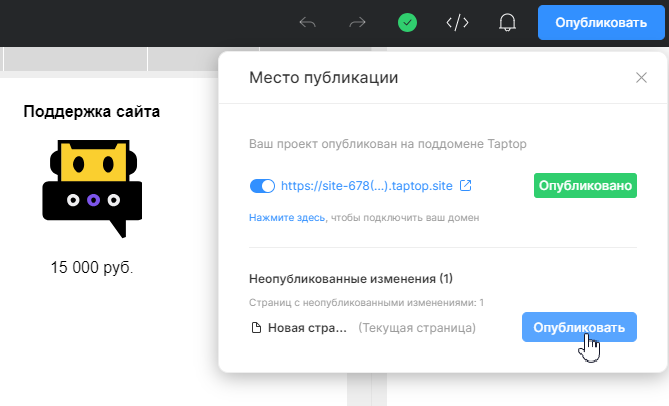Click the undo arrow icon
The height and width of the screenshot is (406, 669).
[x=307, y=23]
